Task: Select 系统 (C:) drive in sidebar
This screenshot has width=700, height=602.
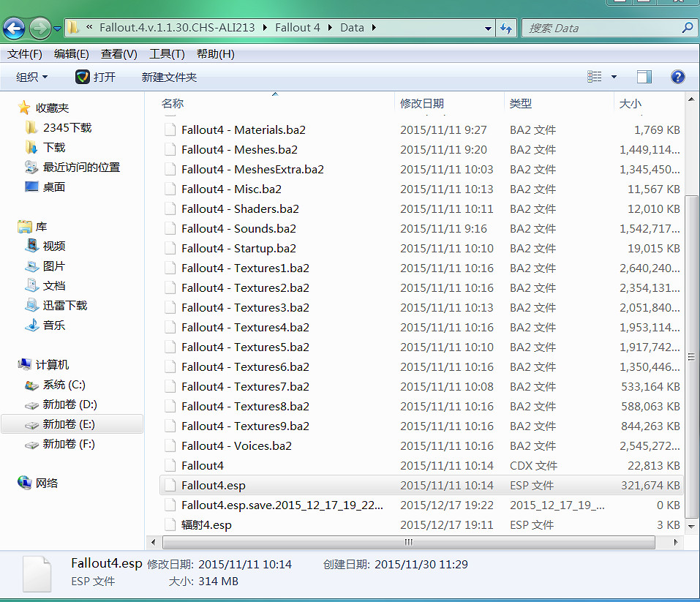Action: point(64,385)
